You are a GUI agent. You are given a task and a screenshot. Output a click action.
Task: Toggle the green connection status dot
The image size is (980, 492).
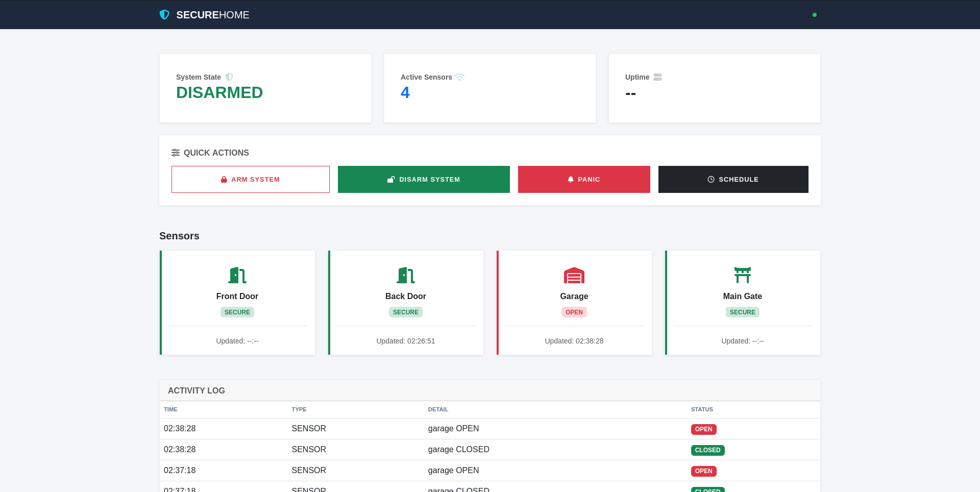point(815,15)
